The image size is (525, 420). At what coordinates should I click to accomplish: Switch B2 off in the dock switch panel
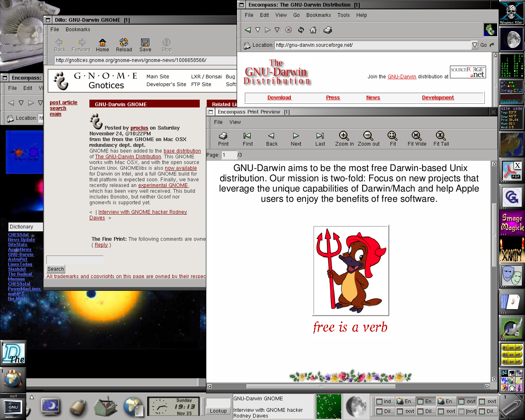point(518,355)
